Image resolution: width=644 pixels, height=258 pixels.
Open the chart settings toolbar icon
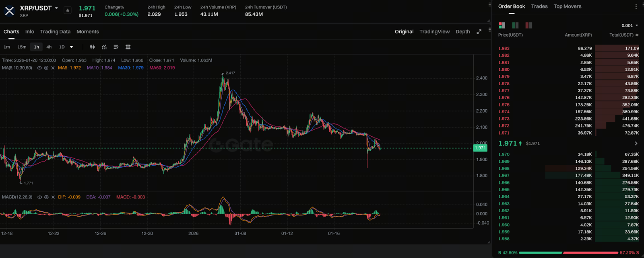tap(128, 47)
